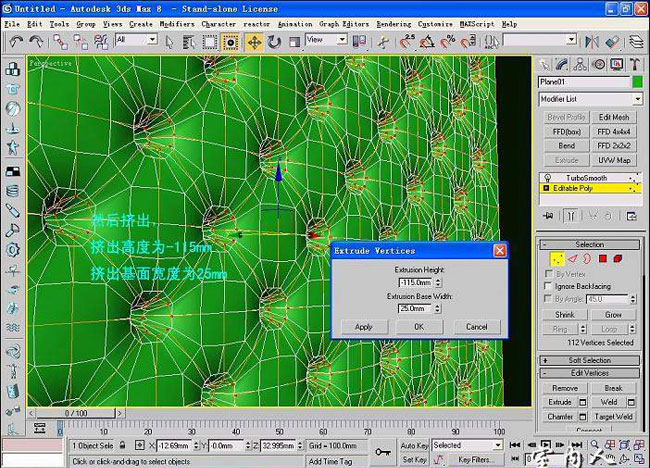Click the Undo arrow icon
The height and width of the screenshot is (468, 650).
16,41
